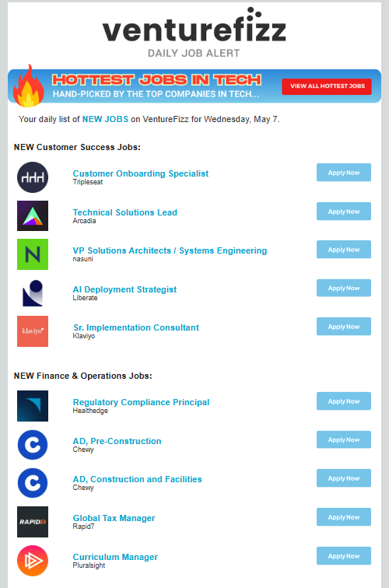Apply Now for Customer Onboarding Specialist
This screenshot has height=588, width=389.
(x=344, y=173)
